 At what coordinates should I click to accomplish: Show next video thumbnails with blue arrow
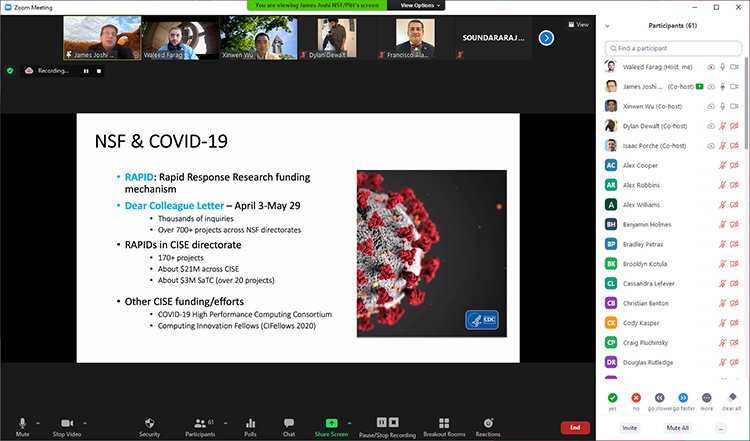[x=546, y=38]
